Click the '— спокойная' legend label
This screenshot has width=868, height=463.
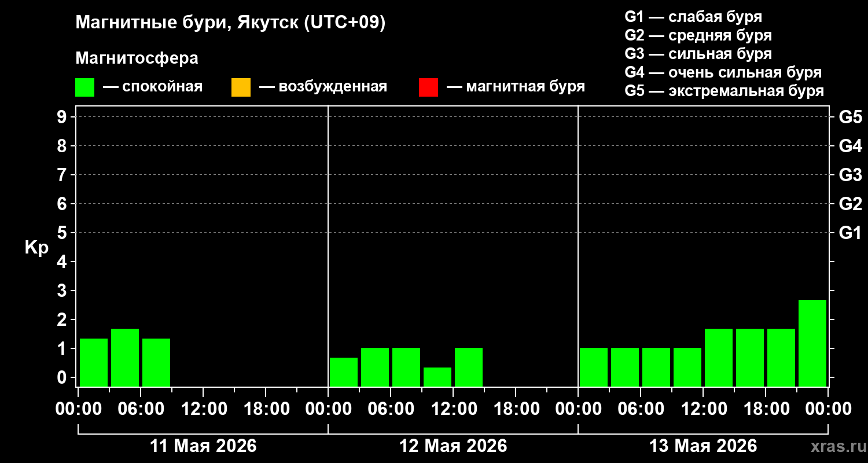click(153, 87)
